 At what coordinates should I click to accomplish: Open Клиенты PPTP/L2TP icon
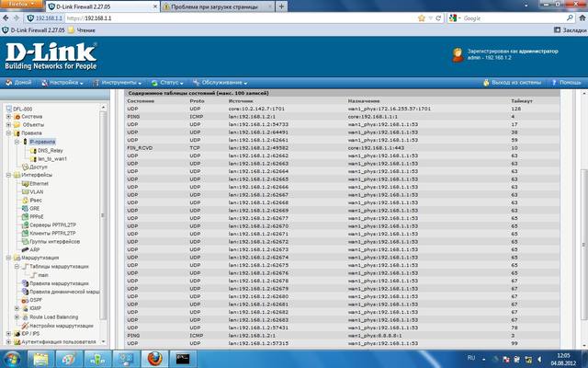coord(25,233)
